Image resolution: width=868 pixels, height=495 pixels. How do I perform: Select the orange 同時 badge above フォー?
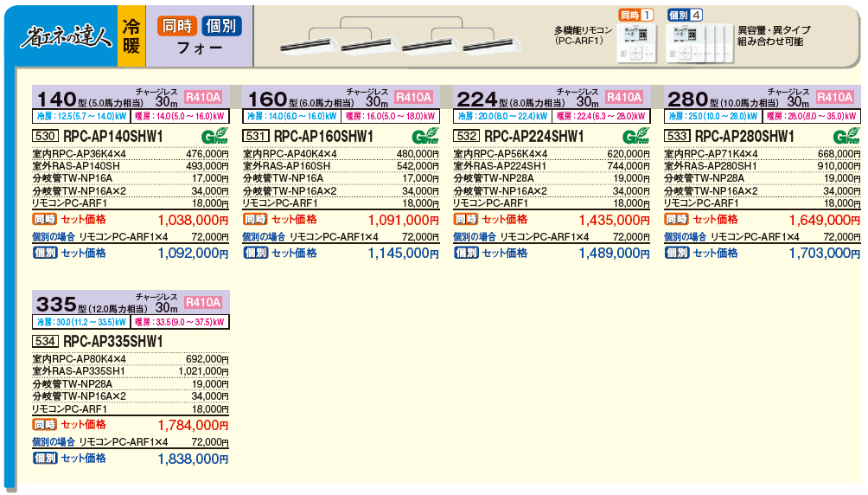[177, 25]
